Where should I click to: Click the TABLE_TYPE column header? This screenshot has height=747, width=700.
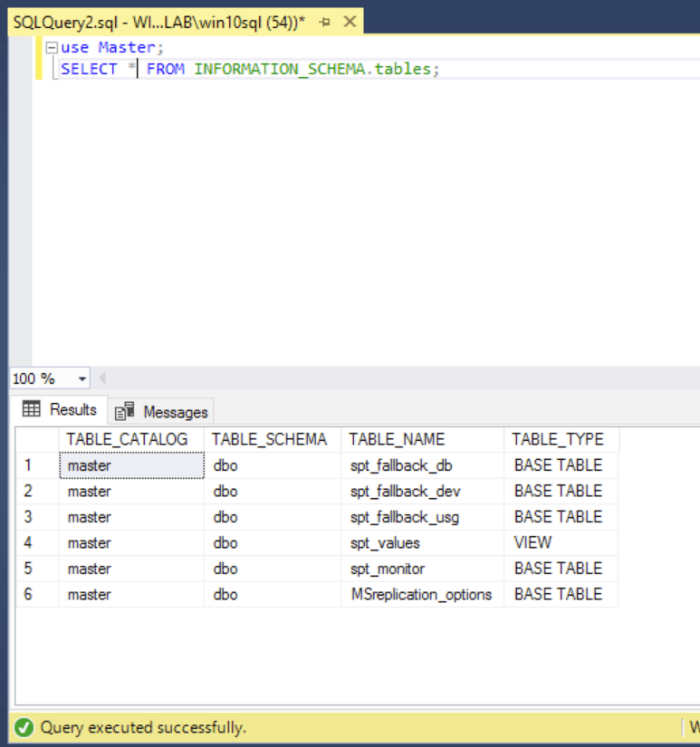click(557, 439)
